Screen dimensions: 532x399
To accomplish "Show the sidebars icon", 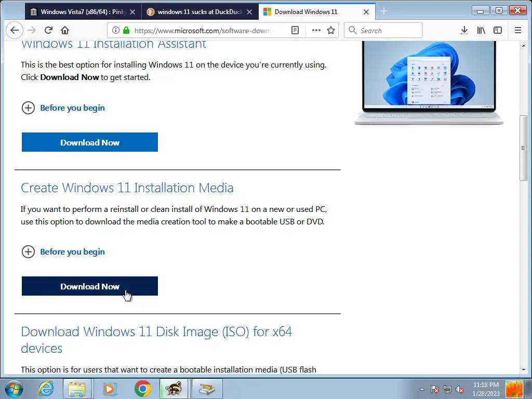I will tap(498, 31).
